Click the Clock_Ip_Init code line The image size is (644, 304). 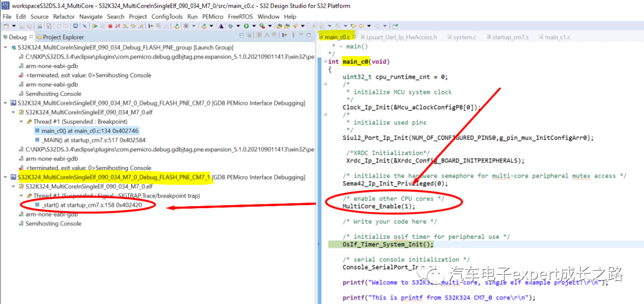coord(411,107)
